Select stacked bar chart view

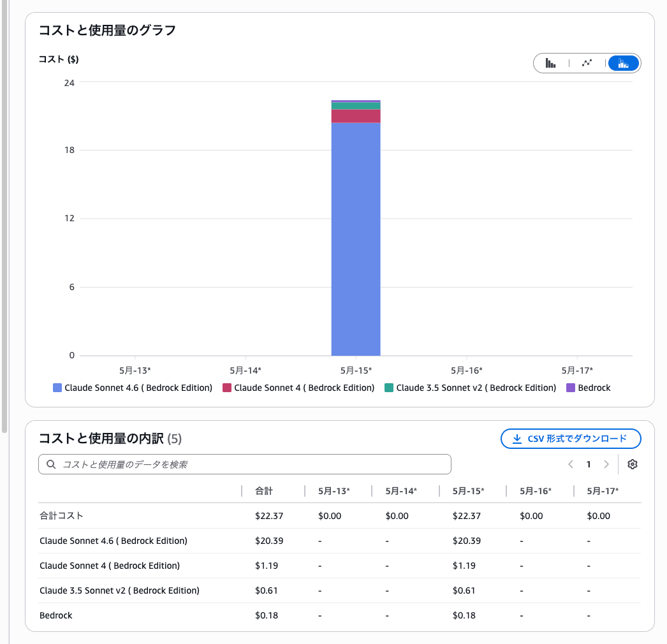pos(624,63)
